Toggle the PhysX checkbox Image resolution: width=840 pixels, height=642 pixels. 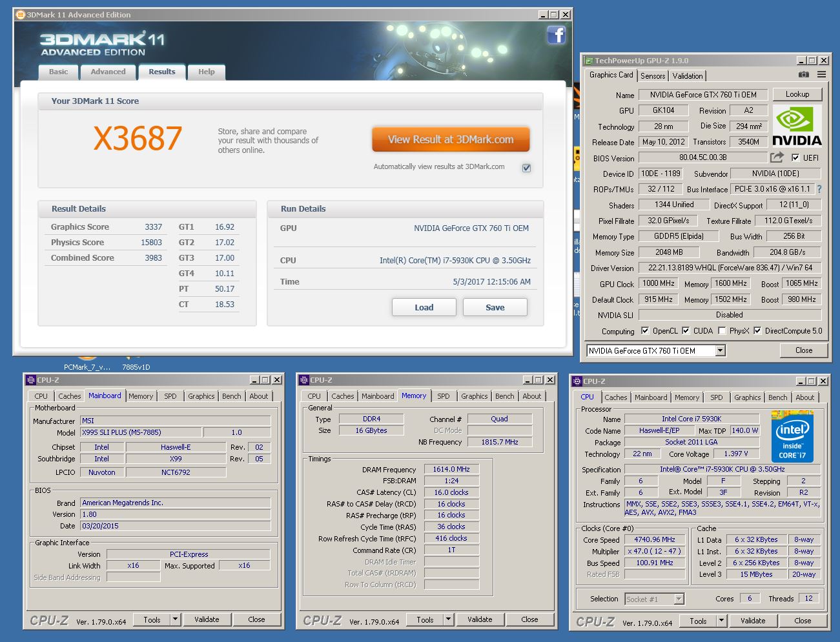pyautogui.click(x=722, y=330)
